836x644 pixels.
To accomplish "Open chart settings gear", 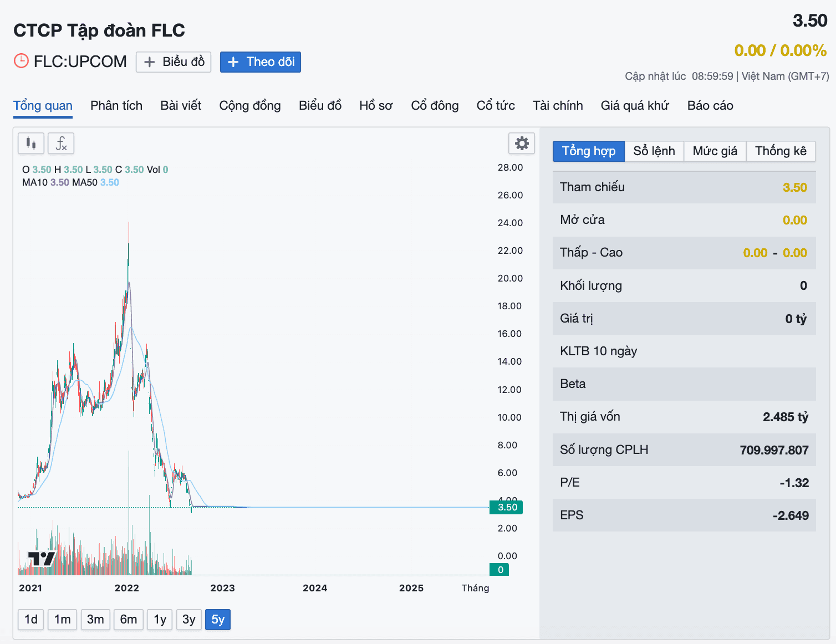I will coord(522,144).
